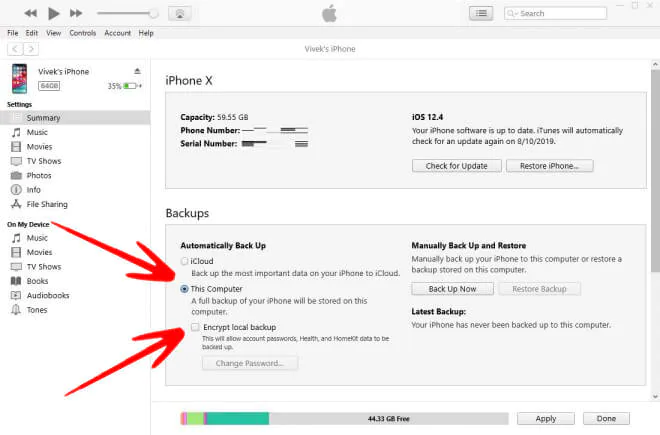Open Photos in sidebar

point(39,175)
